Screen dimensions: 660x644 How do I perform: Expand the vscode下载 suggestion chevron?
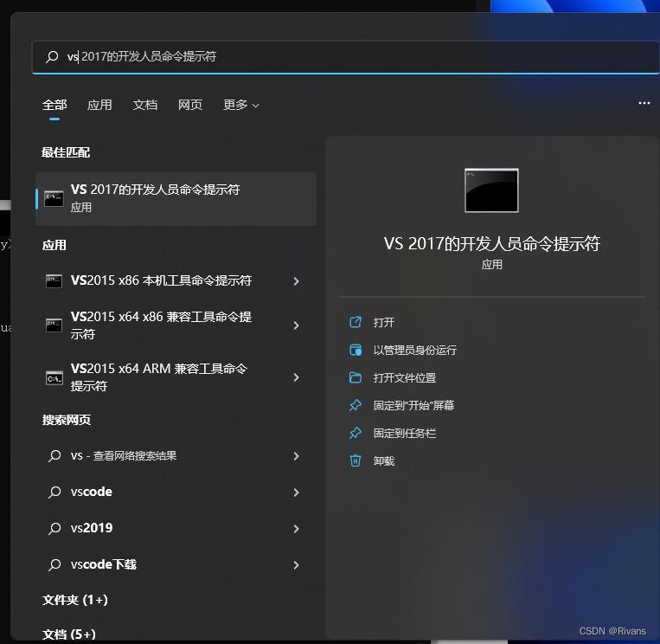[x=297, y=565]
